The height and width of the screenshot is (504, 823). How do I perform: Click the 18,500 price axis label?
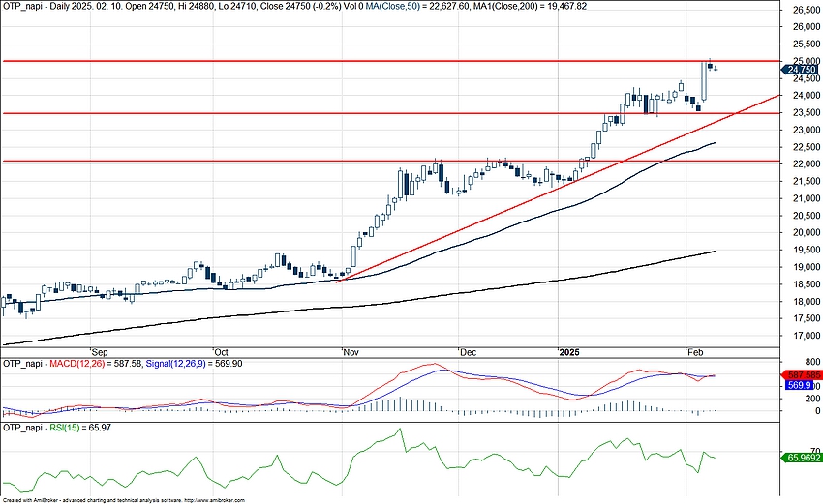[x=807, y=284]
